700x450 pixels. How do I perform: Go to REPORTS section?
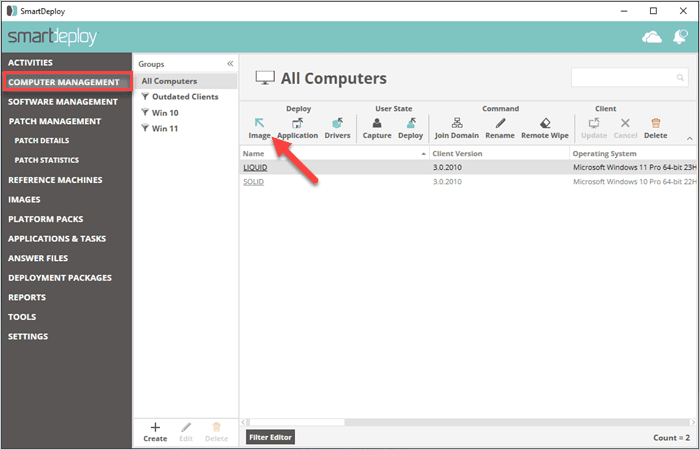click(x=27, y=297)
